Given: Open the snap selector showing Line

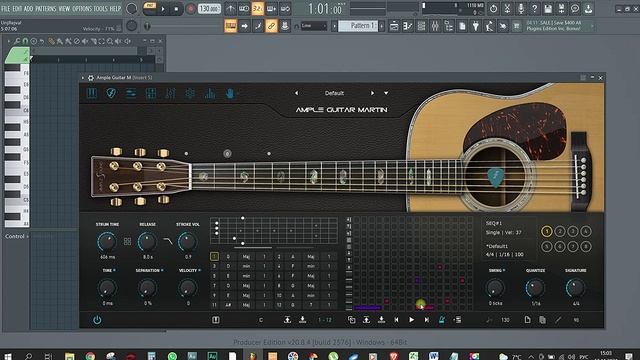Looking at the screenshot, I should pos(313,26).
